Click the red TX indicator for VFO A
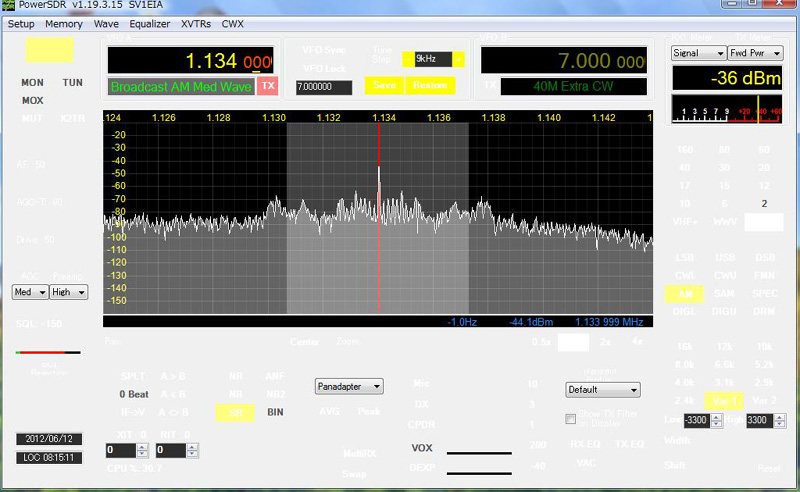Viewport: 800px width, 492px height. [x=268, y=86]
